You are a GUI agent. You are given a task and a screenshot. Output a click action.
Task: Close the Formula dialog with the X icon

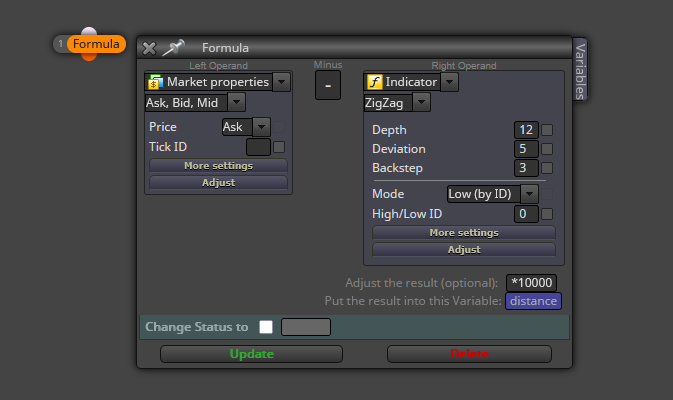(149, 48)
